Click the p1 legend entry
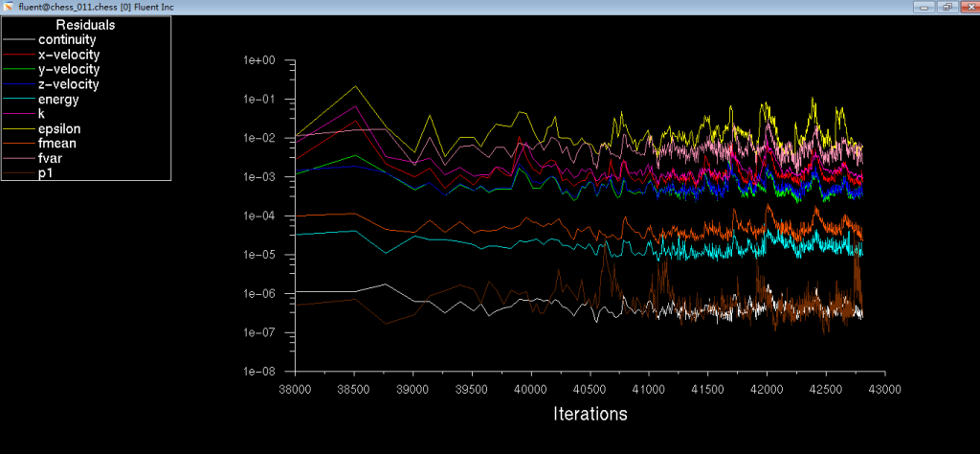Image resolution: width=980 pixels, height=454 pixels. pos(45,173)
